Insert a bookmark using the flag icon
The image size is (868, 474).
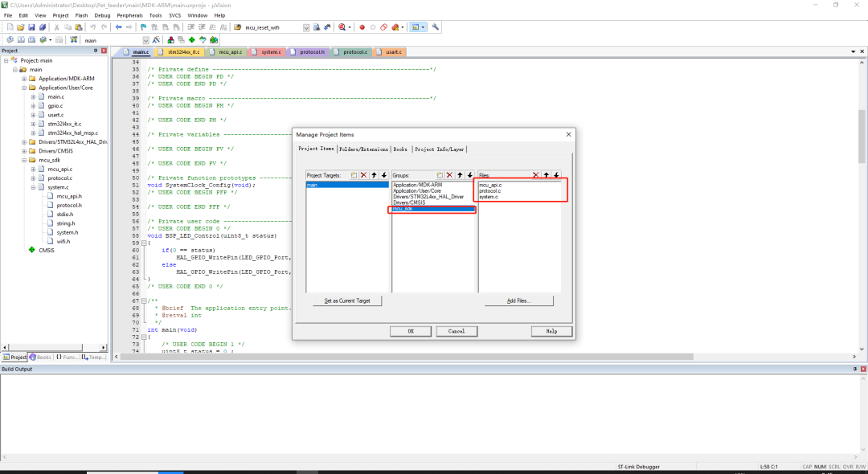tap(143, 27)
